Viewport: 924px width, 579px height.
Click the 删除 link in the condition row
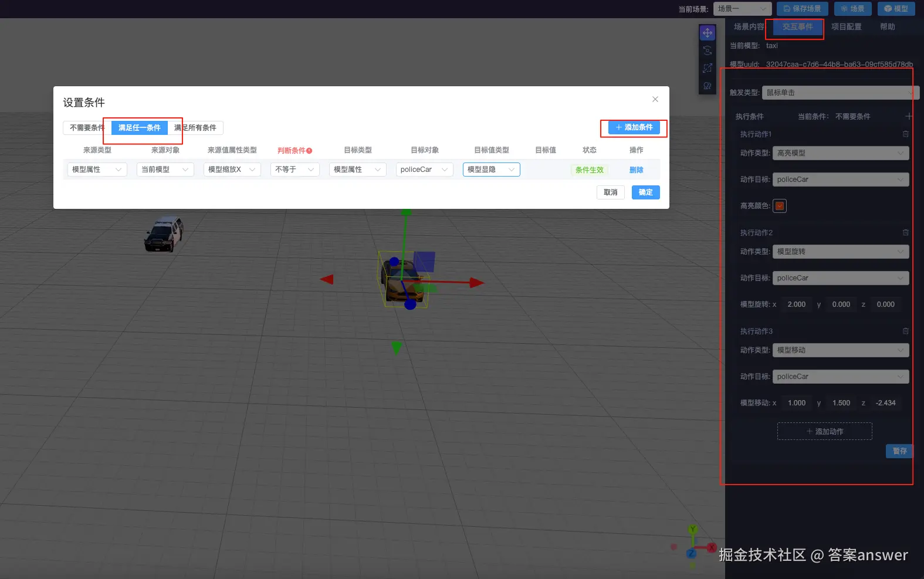click(637, 170)
